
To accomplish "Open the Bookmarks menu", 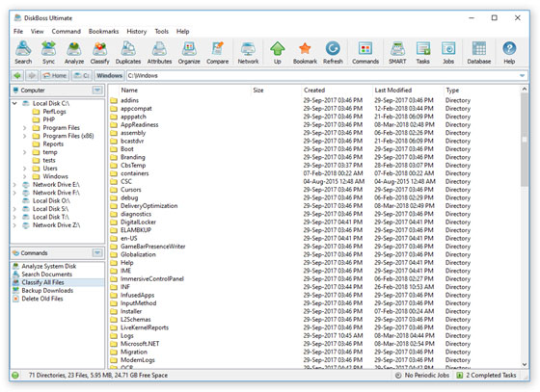I will (x=104, y=31).
